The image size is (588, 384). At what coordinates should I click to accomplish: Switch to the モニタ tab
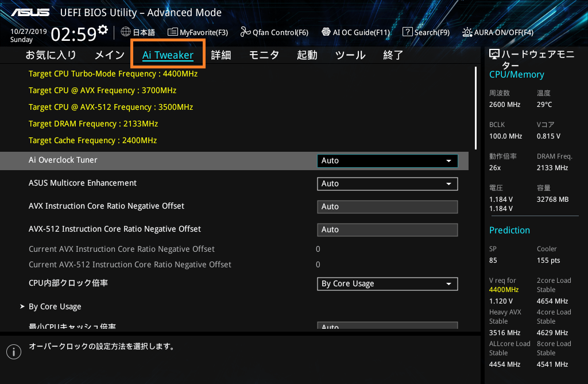[x=264, y=55]
